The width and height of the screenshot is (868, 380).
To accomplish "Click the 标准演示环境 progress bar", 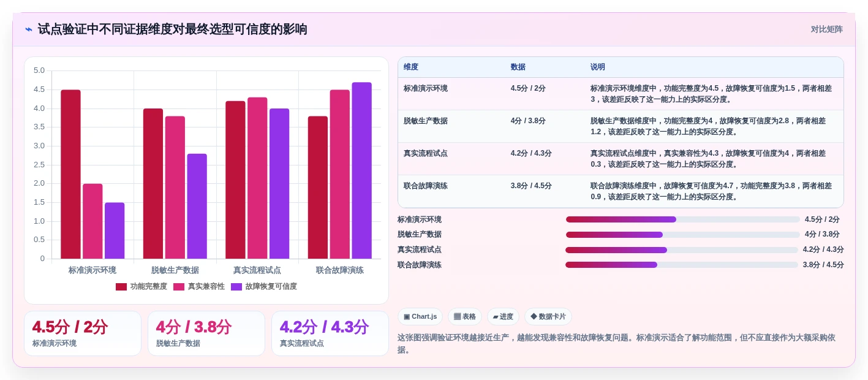I will tap(683, 219).
